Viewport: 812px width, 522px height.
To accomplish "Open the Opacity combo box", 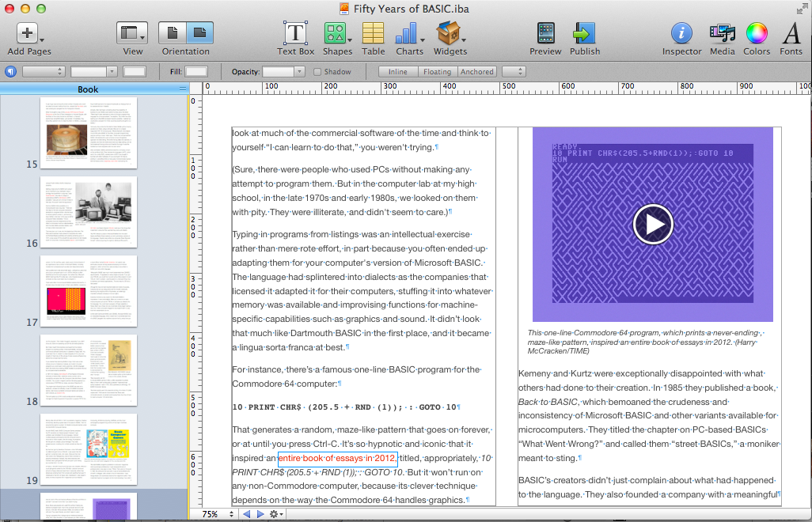I will click(283, 71).
